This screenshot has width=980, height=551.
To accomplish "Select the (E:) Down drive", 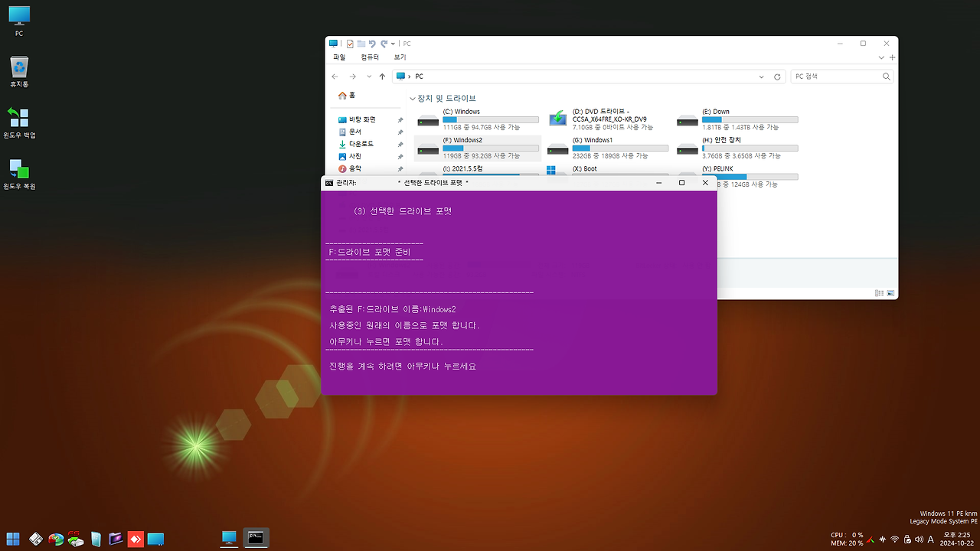I will (x=737, y=119).
